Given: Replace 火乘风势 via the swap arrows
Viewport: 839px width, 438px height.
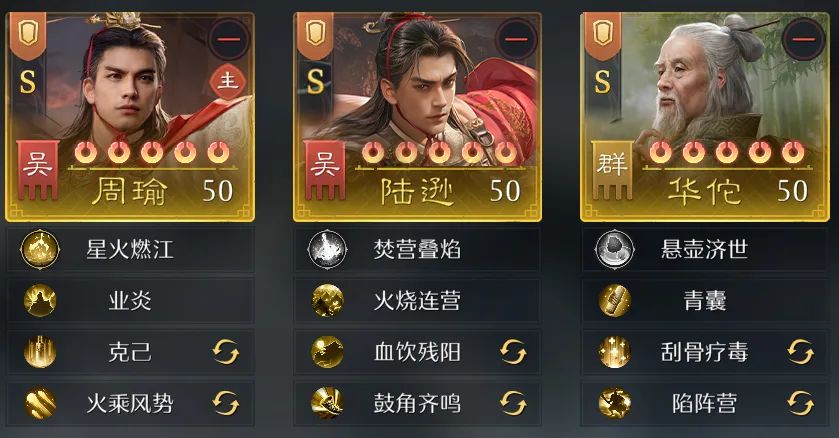Looking at the screenshot, I should pos(226,403).
